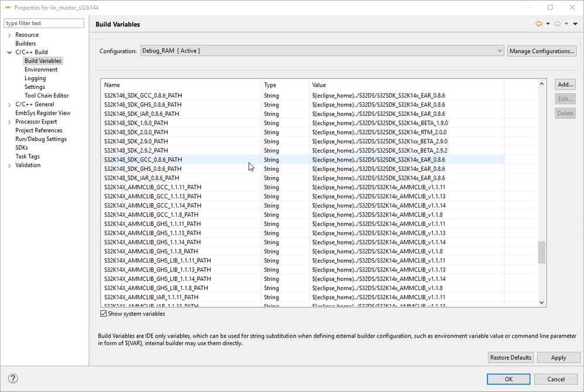This screenshot has width=584, height=392.
Task: Click the vertical scrollbar thumb
Action: (541, 252)
